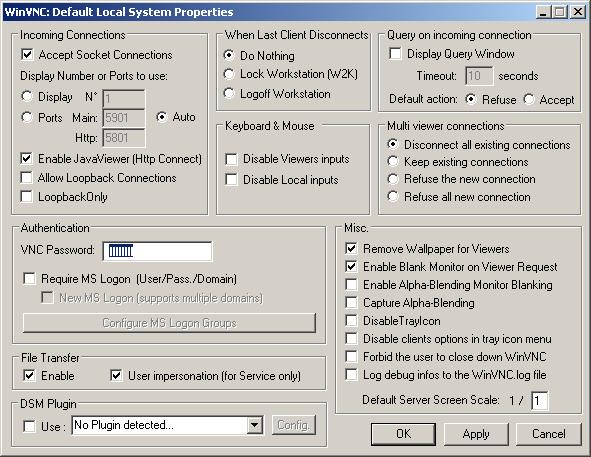Enable Allow Loopback Connections
Viewport: 591px width, 457px height.
26,178
